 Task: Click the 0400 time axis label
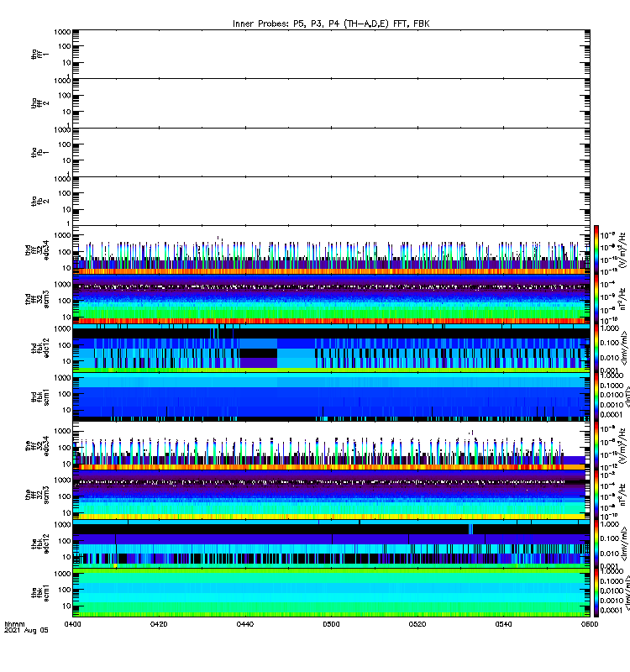[x=72, y=624]
